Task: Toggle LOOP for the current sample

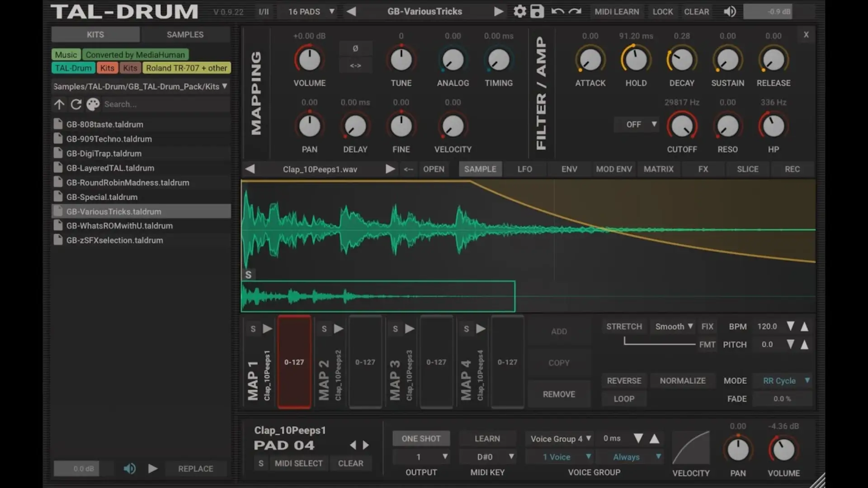Action: [624, 399]
